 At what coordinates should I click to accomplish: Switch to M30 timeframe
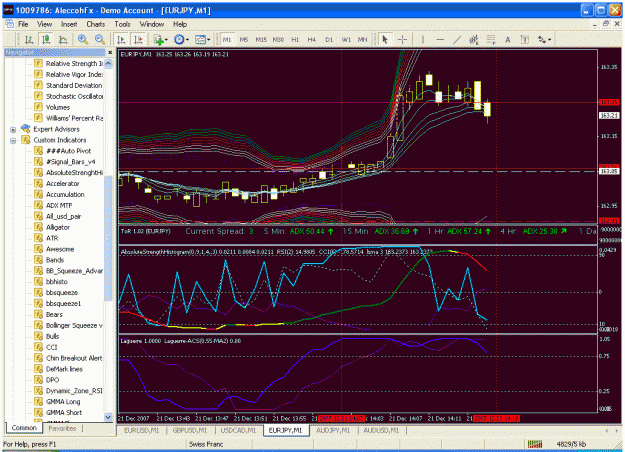[278, 39]
